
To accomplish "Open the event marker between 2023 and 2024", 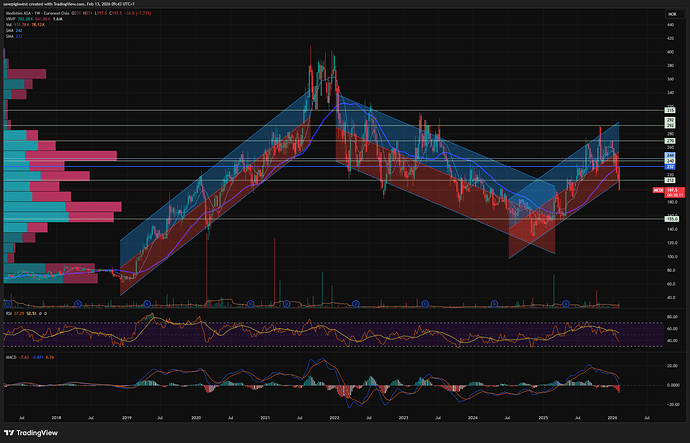I will [x=425, y=302].
